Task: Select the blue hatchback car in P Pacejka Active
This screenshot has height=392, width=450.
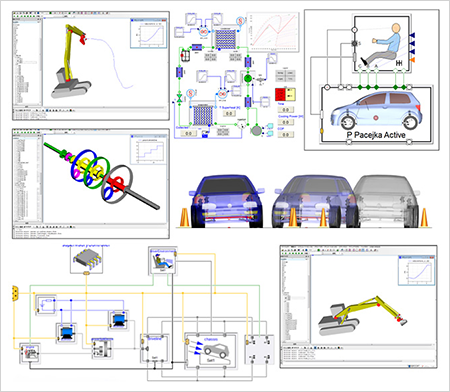Action: point(376,111)
